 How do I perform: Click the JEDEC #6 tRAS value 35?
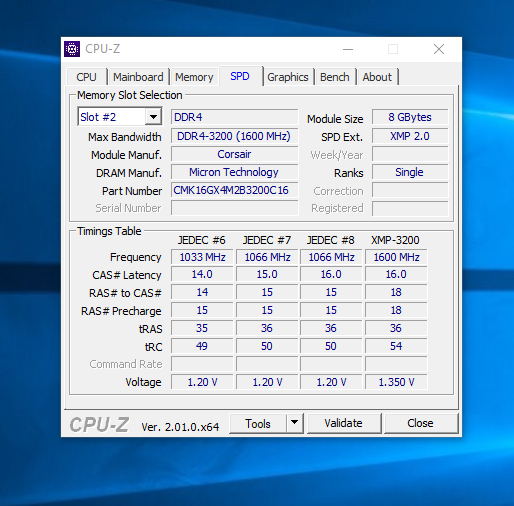(202, 328)
